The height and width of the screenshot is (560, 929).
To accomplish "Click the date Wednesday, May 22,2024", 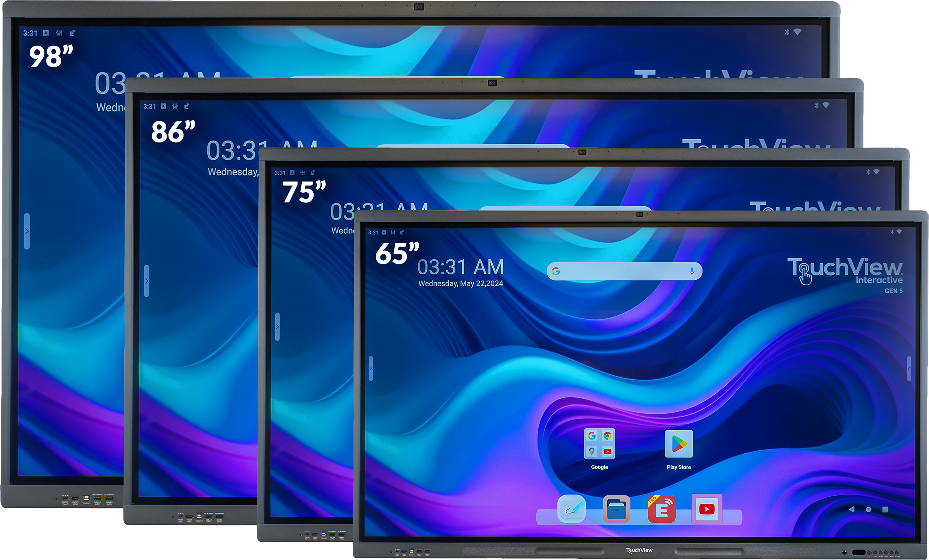I will (x=461, y=283).
